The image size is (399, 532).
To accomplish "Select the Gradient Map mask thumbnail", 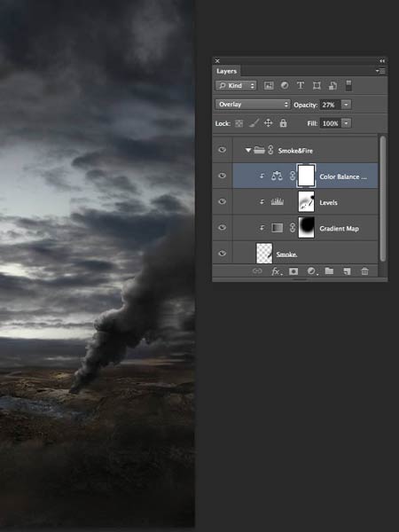I will click(307, 228).
